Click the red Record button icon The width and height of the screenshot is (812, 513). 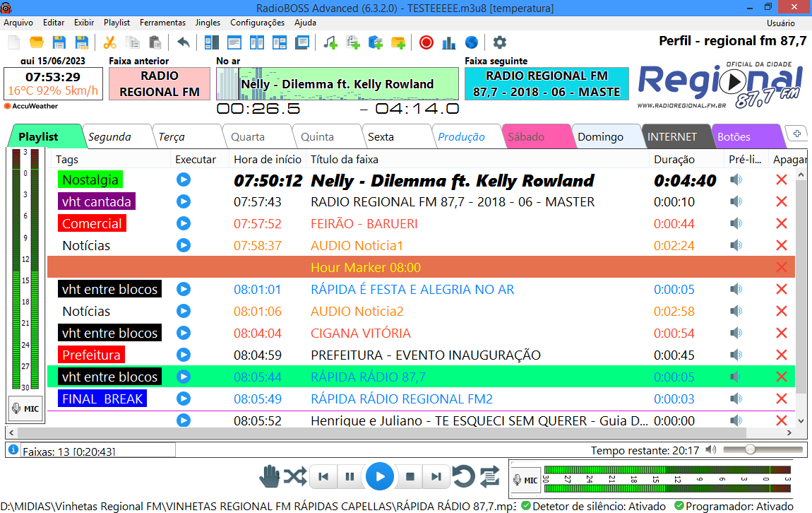(426, 42)
